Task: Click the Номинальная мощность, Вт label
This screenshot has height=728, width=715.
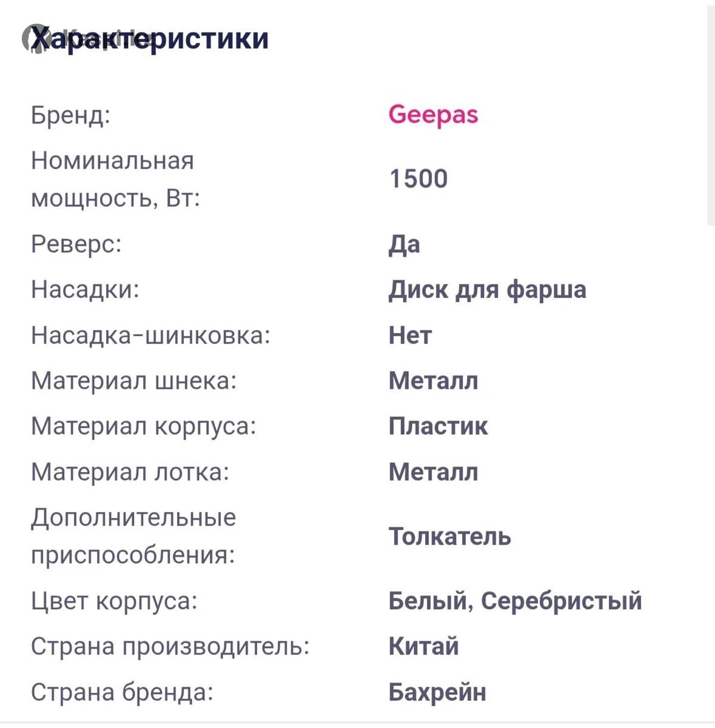Action: click(115, 180)
